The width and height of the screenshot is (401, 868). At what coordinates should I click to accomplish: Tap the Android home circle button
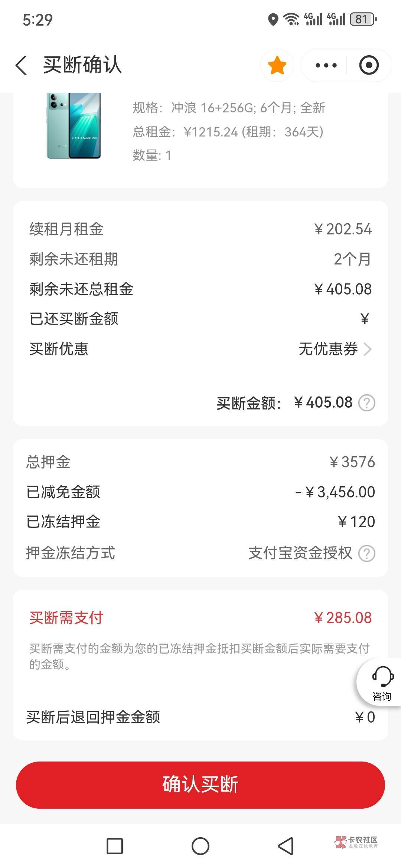pos(200,846)
